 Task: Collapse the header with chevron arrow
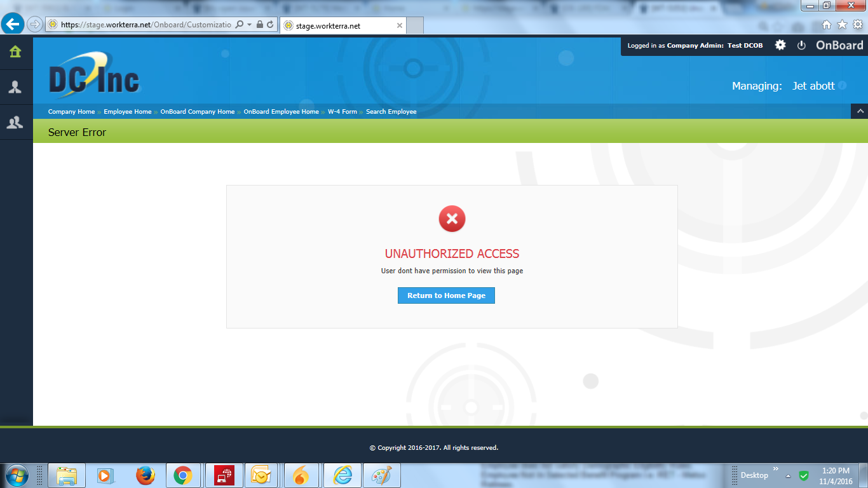click(859, 111)
